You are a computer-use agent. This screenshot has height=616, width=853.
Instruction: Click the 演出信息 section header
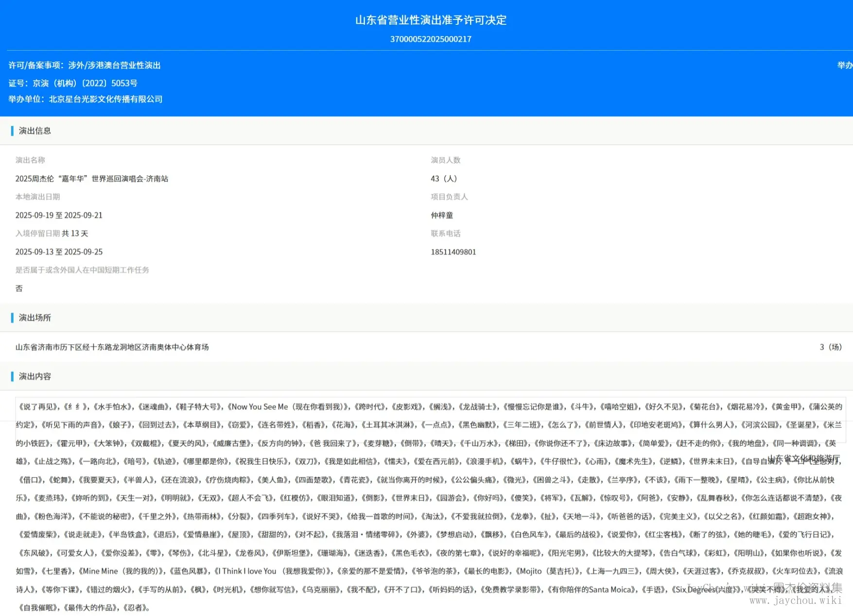[35, 131]
